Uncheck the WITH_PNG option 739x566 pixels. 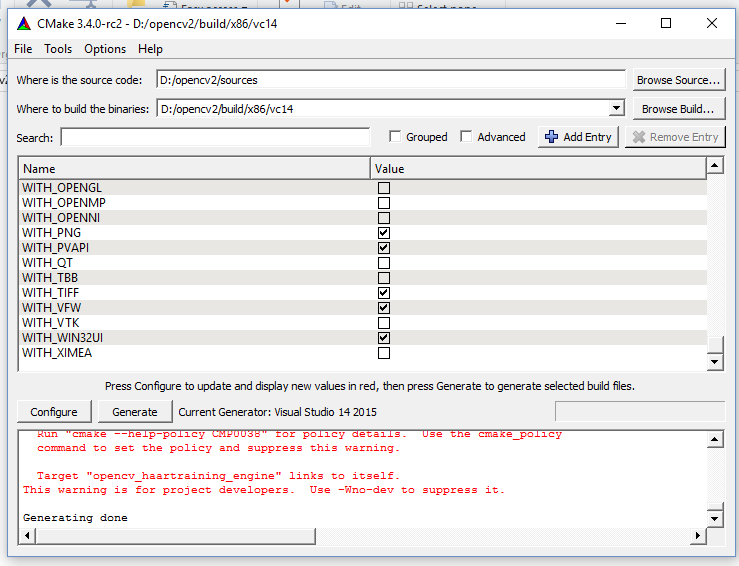click(x=384, y=233)
